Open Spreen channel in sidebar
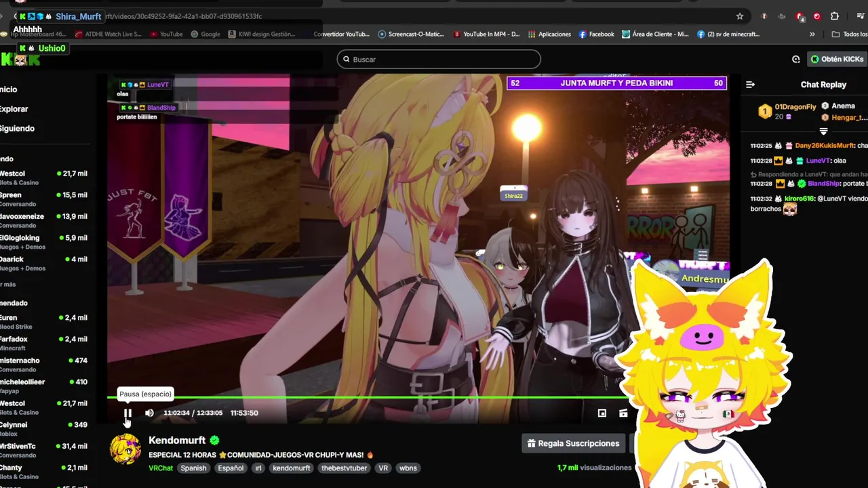This screenshot has width=868, height=488. 44,199
